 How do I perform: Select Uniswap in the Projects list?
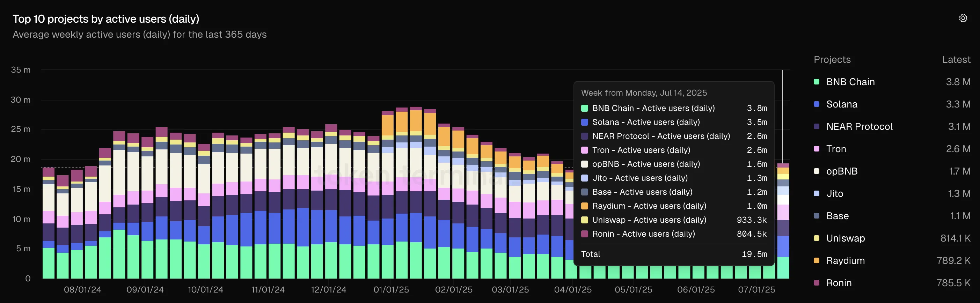845,238
